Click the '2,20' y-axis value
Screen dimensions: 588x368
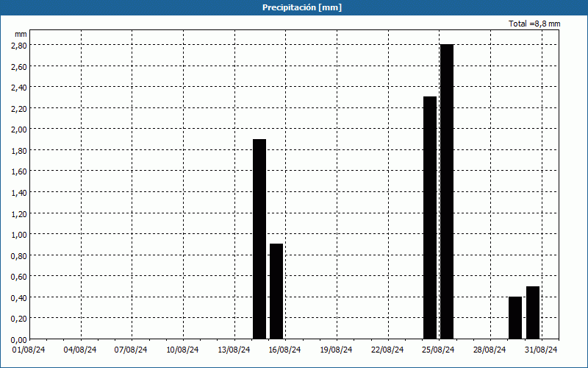tap(19, 108)
